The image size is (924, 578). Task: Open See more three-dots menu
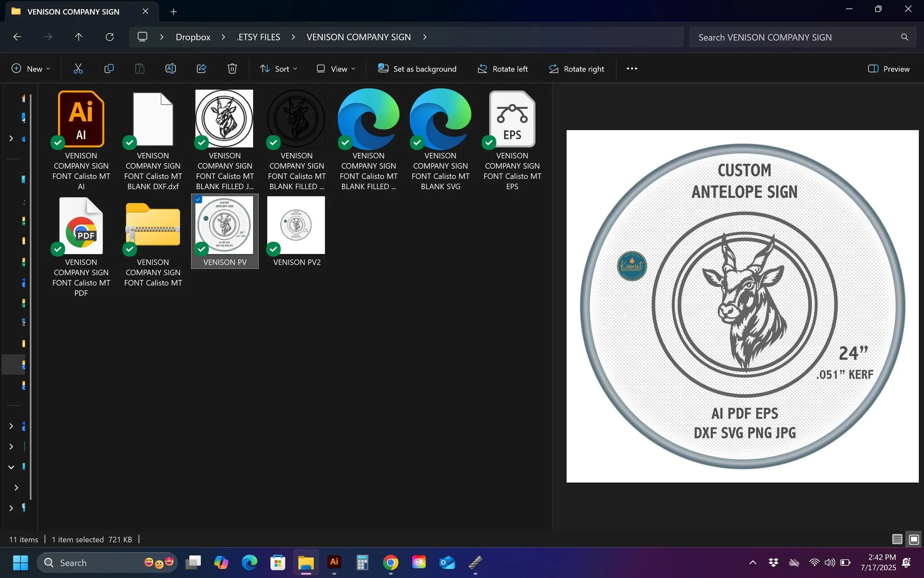pos(632,69)
